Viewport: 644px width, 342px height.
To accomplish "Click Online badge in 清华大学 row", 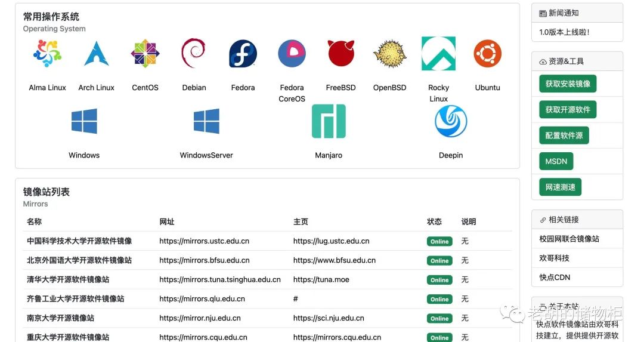I will pyautogui.click(x=439, y=281).
